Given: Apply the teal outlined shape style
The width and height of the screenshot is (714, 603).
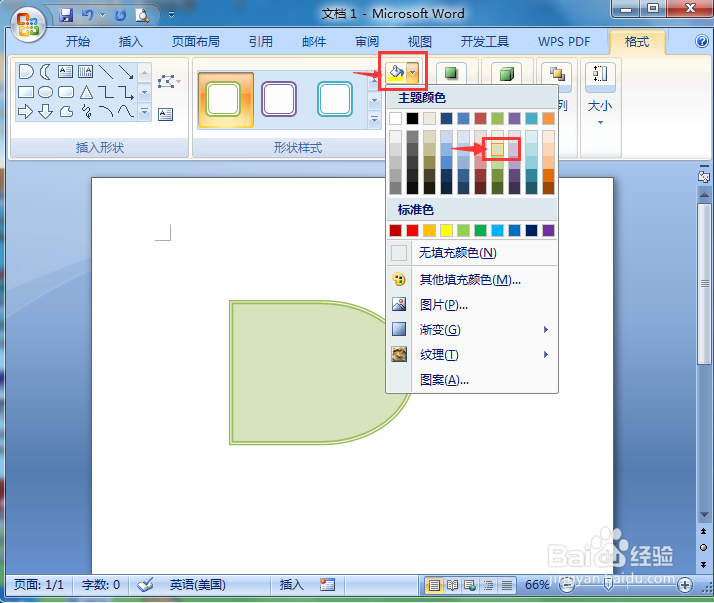Looking at the screenshot, I should [335, 99].
